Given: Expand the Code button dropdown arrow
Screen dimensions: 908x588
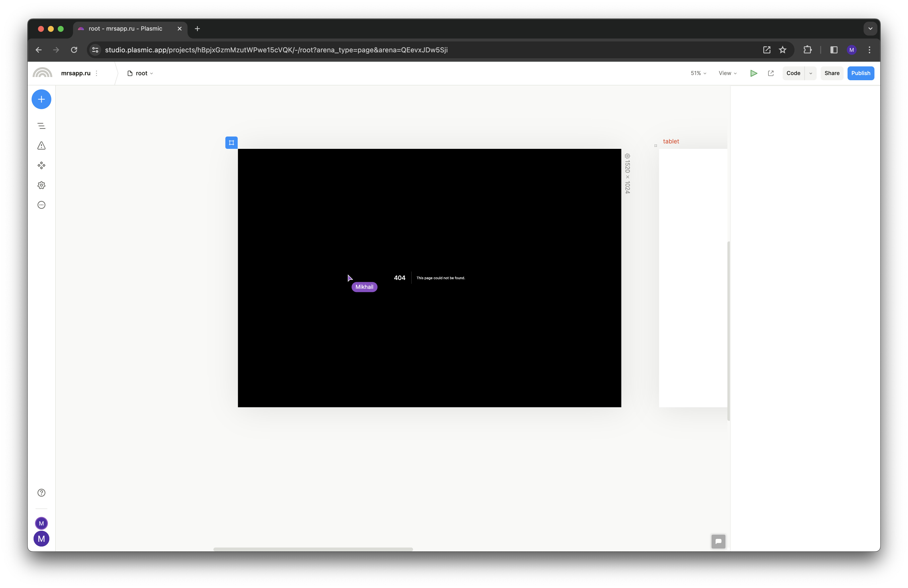Looking at the screenshot, I should coord(810,73).
